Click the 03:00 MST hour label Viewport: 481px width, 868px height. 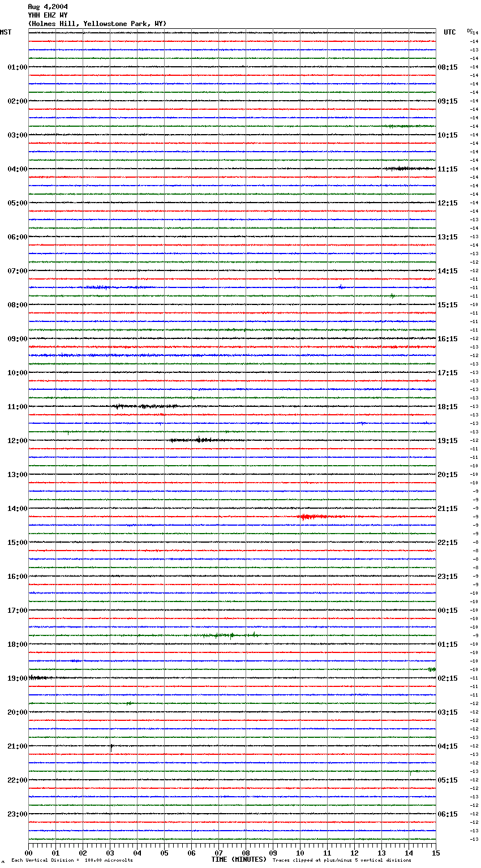coord(18,135)
